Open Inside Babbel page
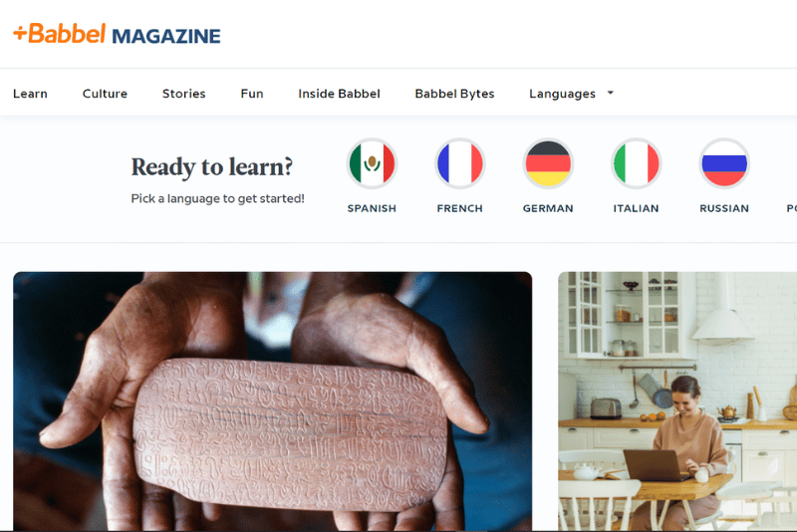The width and height of the screenshot is (797, 532). tap(339, 94)
